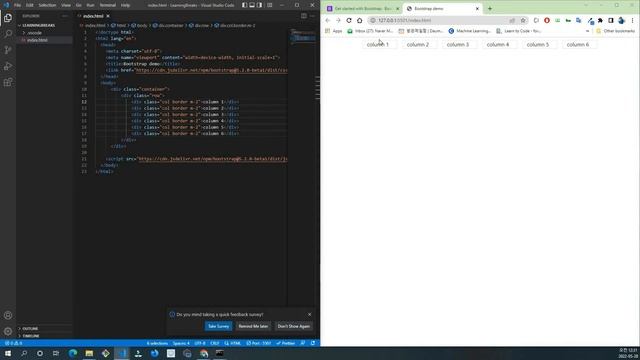This screenshot has width=640, height=360.
Task: Click the column 3 box on the web page
Action: [458, 44]
